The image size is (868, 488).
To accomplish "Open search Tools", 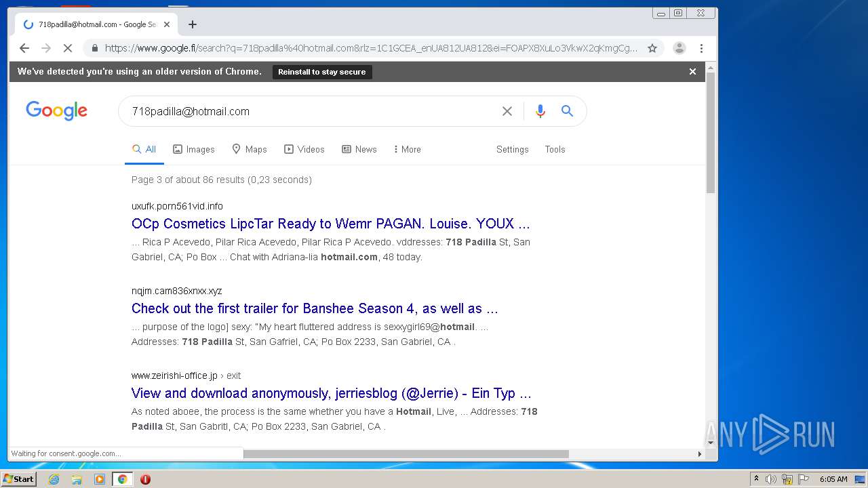I will click(x=555, y=149).
